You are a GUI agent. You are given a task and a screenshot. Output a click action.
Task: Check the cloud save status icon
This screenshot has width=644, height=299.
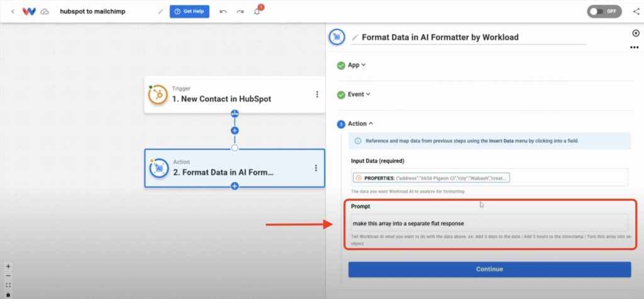tap(45, 11)
